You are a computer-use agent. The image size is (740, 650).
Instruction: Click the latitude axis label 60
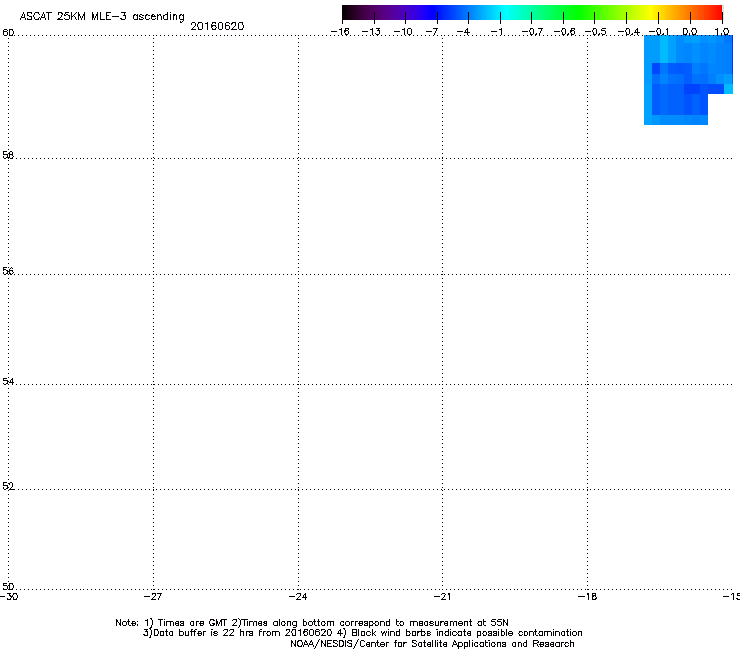(x=8, y=33)
